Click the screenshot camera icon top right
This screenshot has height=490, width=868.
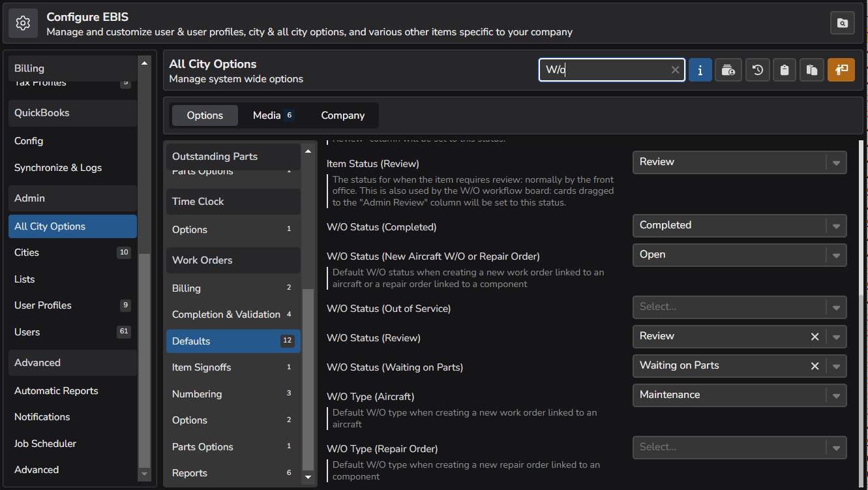point(842,22)
